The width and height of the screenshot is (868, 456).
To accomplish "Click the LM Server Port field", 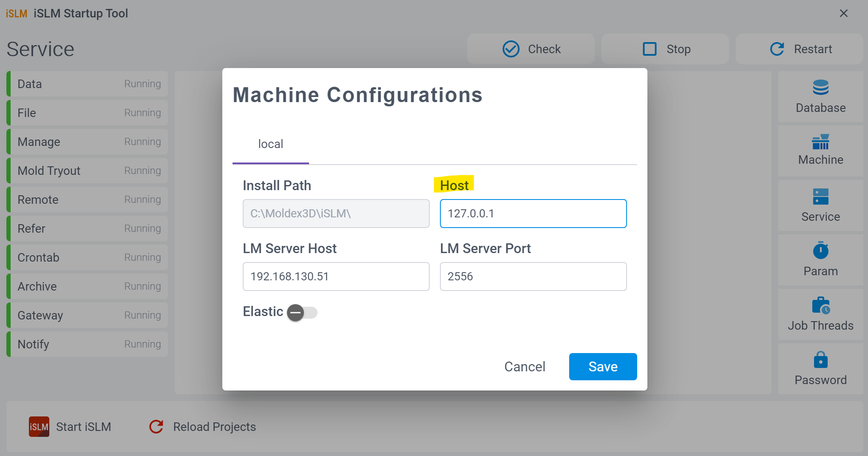I will point(533,276).
